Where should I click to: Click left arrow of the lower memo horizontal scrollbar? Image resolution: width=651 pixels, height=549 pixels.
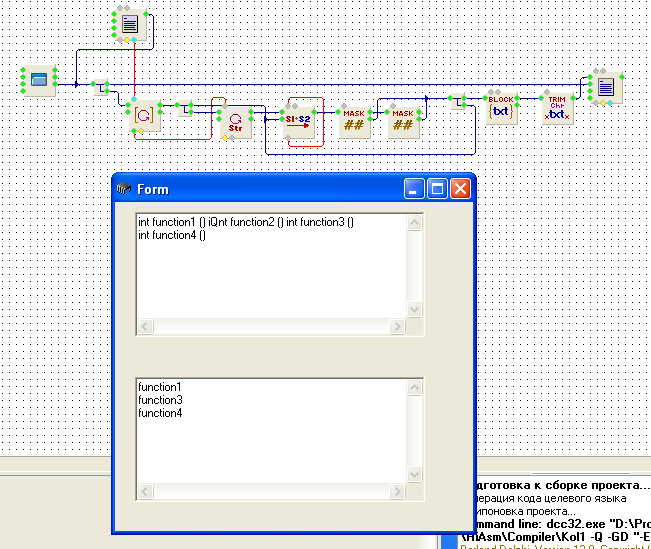click(144, 491)
